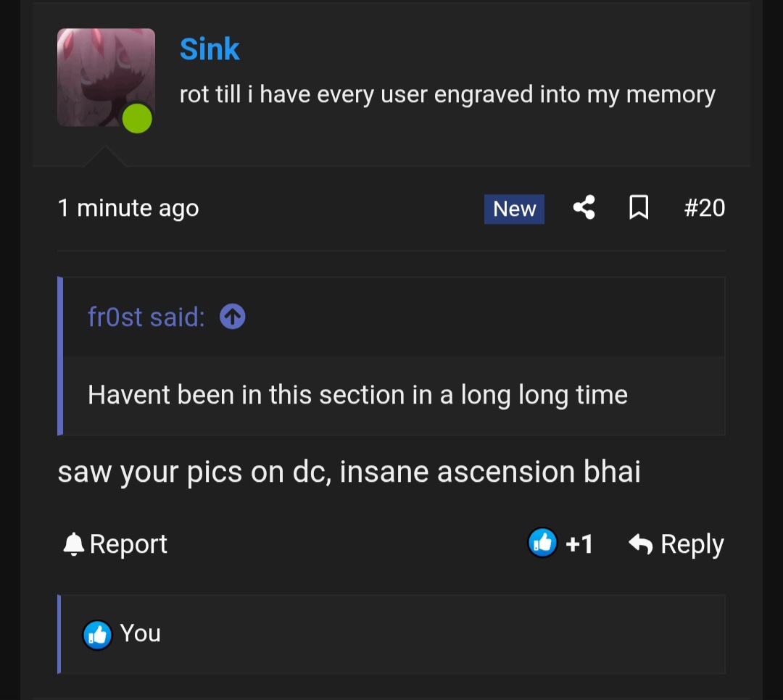Click the bell icon beside Report

pos(73,544)
